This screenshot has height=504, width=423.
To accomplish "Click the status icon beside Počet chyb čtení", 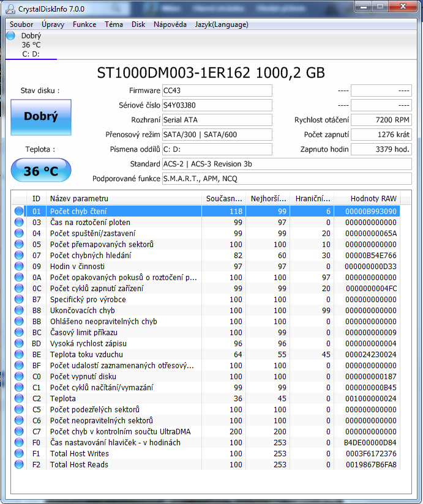I will point(19,211).
